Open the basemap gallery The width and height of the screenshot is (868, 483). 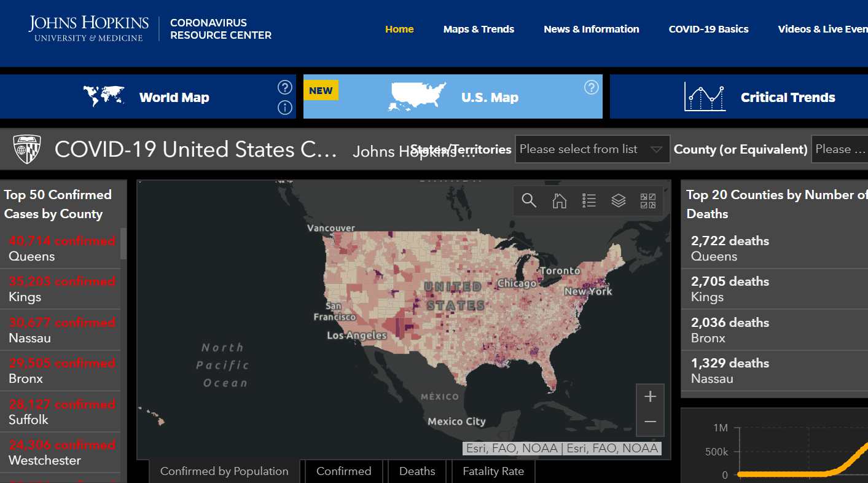[x=648, y=200]
